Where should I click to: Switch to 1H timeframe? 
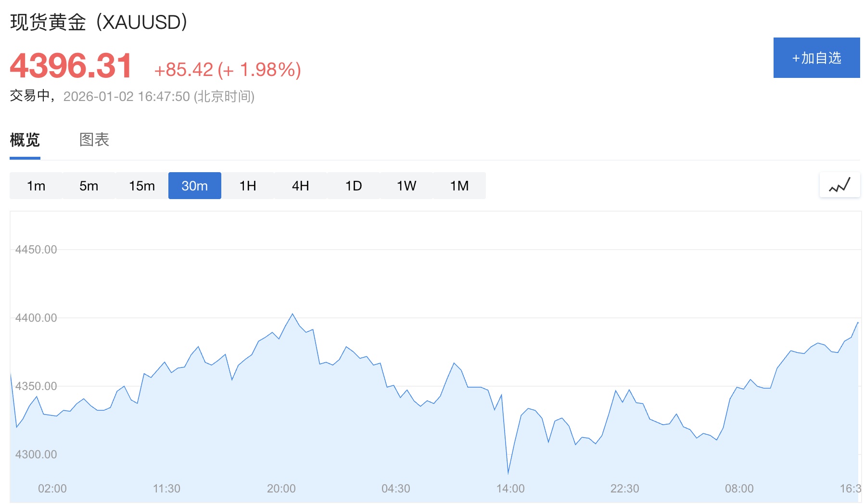[x=248, y=186]
